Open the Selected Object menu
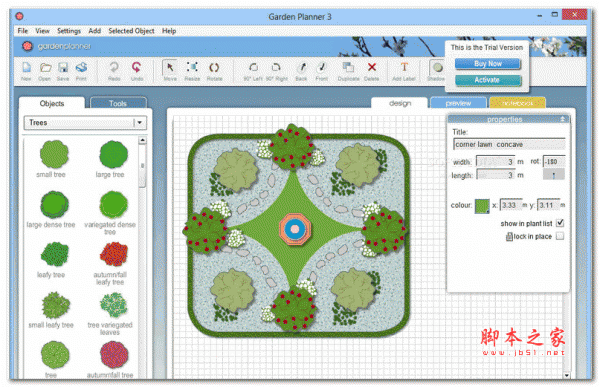Screen dimensions: 600x387 click(131, 31)
